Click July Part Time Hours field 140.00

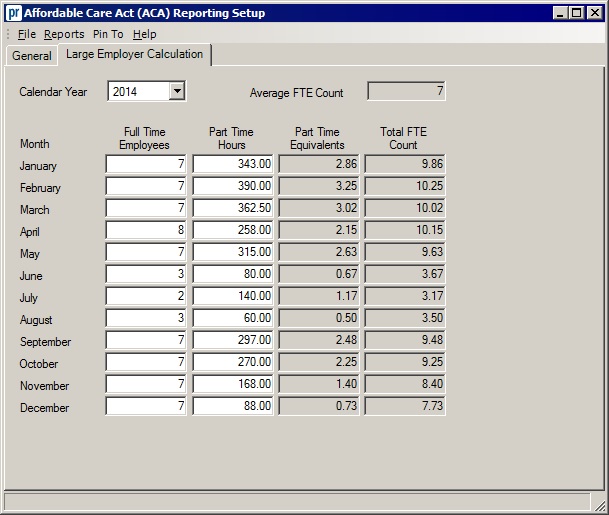click(233, 296)
